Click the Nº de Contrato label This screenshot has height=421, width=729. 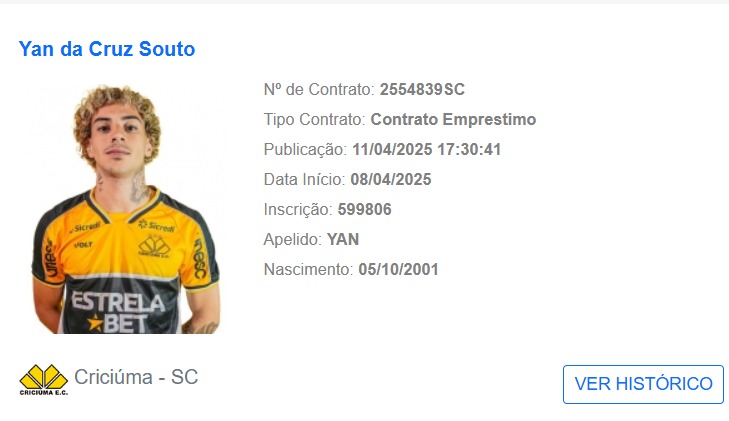click(x=319, y=89)
